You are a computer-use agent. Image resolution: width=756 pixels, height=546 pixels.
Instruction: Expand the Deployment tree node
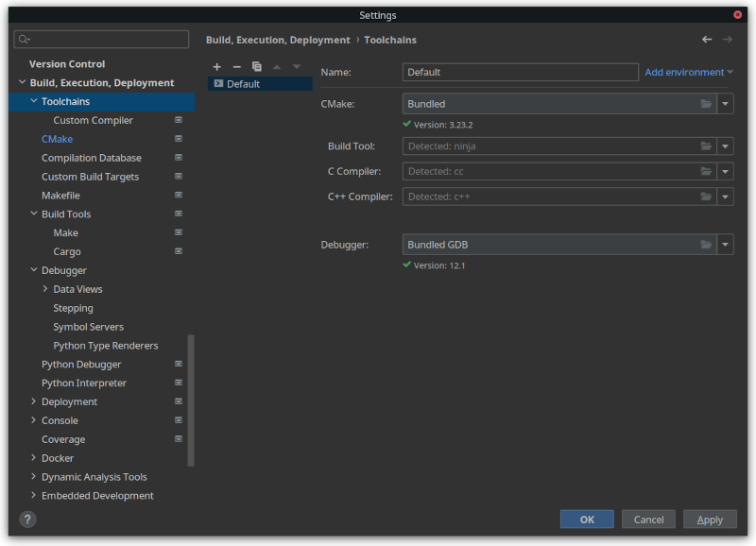point(32,401)
